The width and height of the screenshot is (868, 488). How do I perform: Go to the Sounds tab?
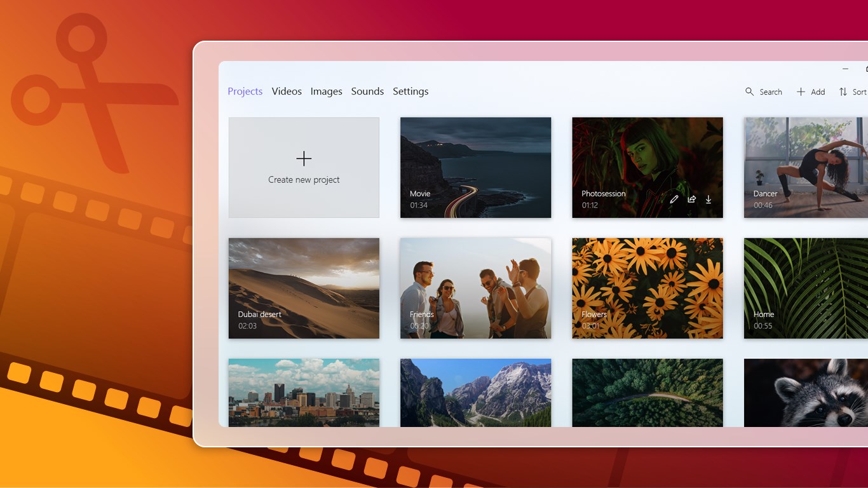(367, 91)
